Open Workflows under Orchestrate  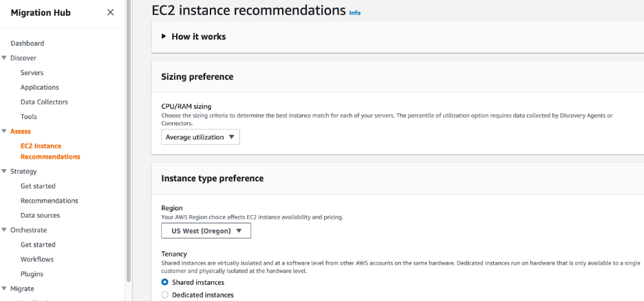pyautogui.click(x=37, y=259)
